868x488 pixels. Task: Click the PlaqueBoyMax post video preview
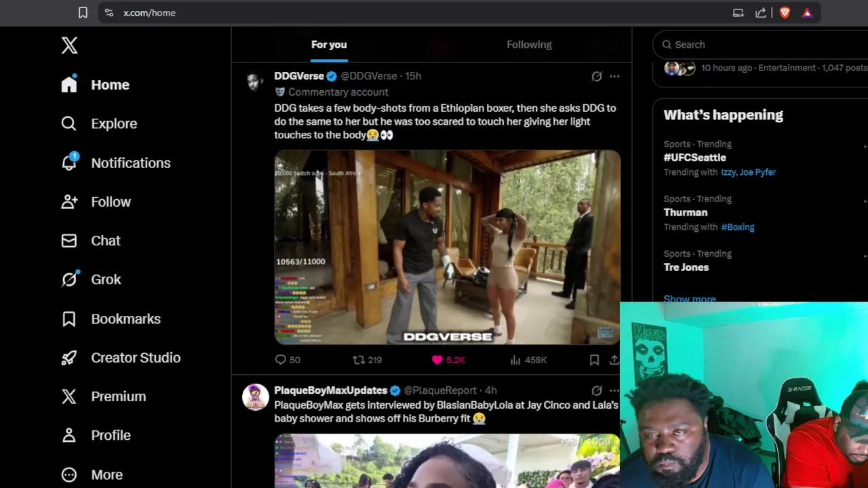tap(448, 461)
